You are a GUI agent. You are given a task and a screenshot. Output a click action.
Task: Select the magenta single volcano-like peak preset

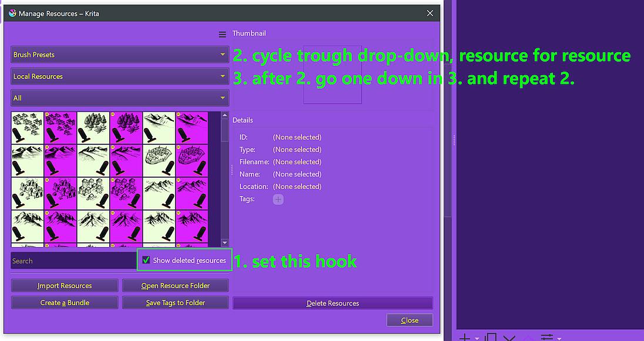pos(126,226)
